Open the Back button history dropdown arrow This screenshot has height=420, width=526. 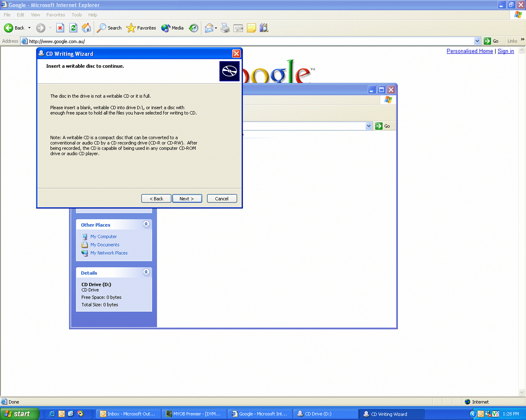pos(29,28)
